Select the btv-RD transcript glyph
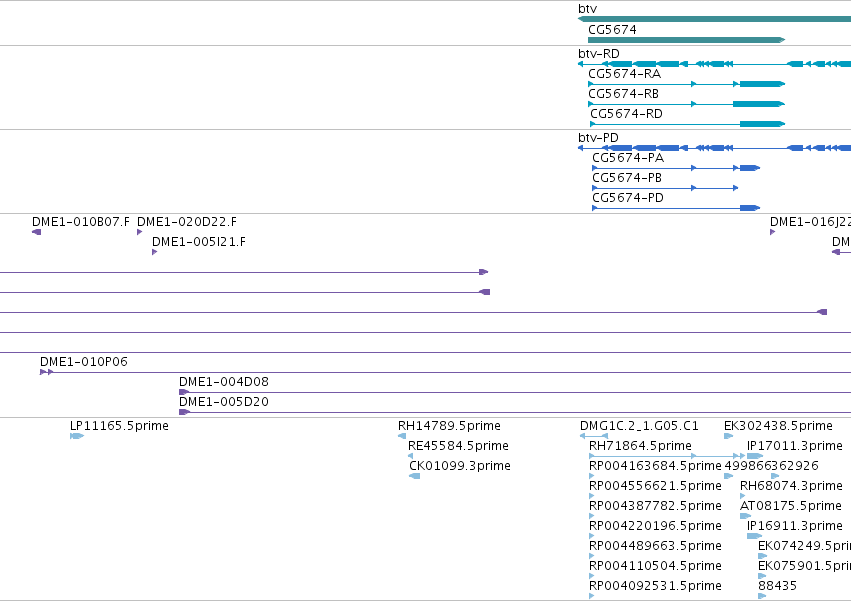This screenshot has width=851, height=601. (714, 64)
